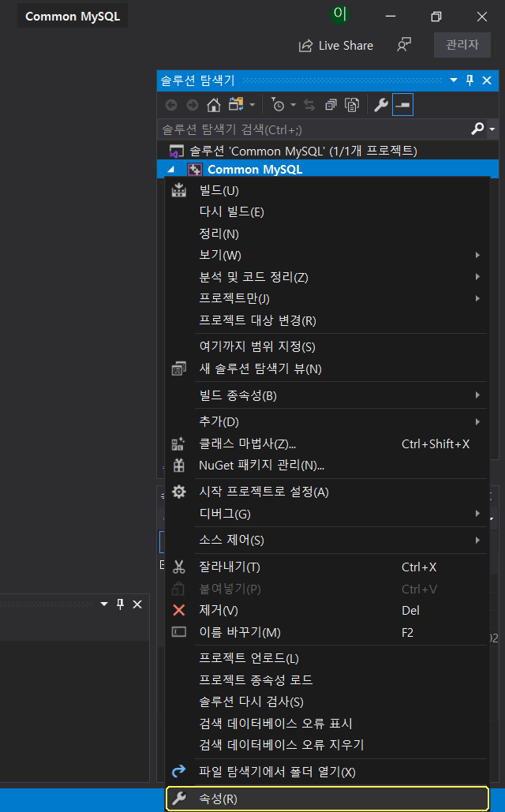
Task: Open the 분석 및 코드 정리(Z) submenu
Action: coord(327,277)
